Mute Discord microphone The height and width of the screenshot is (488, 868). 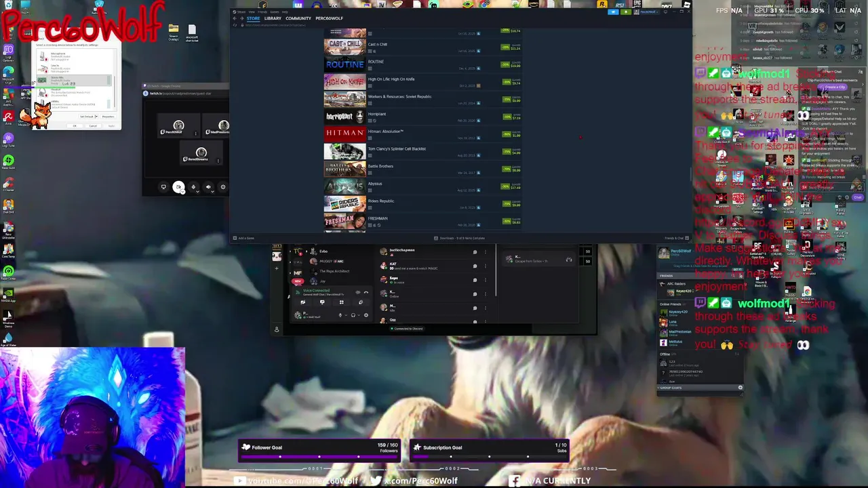click(x=340, y=315)
